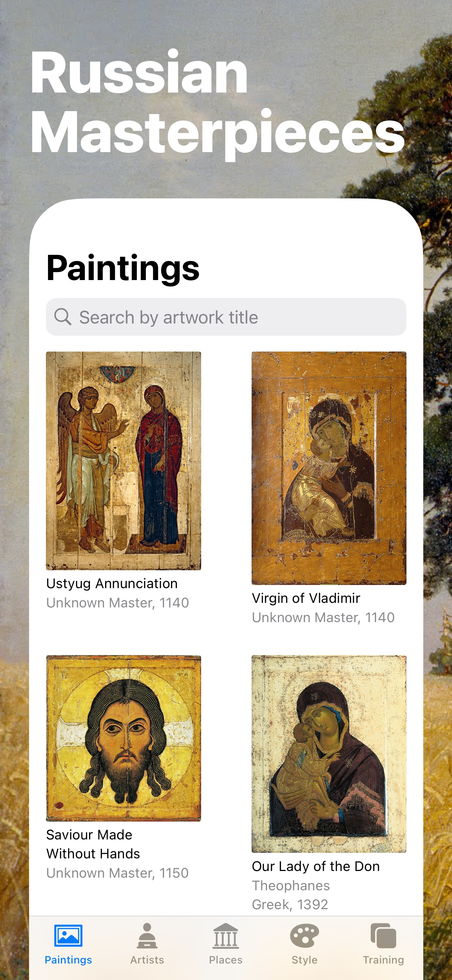Select the Our Lady of the Don title
The image size is (452, 980).
pyautogui.click(x=316, y=866)
